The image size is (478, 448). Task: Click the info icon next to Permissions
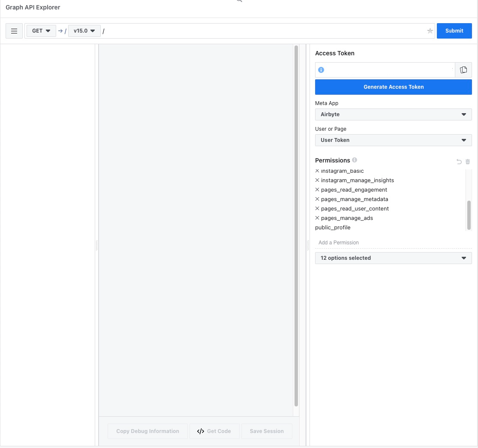[355, 160]
